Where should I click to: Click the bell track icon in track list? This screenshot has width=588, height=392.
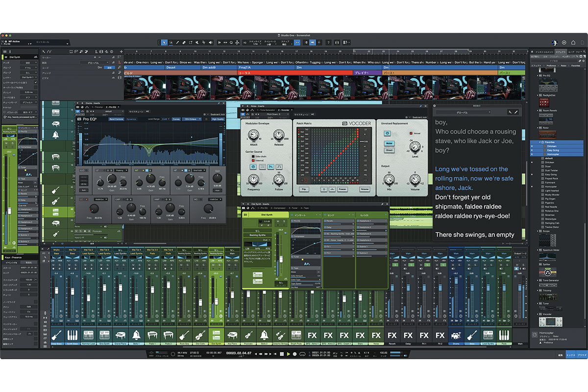click(x=55, y=134)
